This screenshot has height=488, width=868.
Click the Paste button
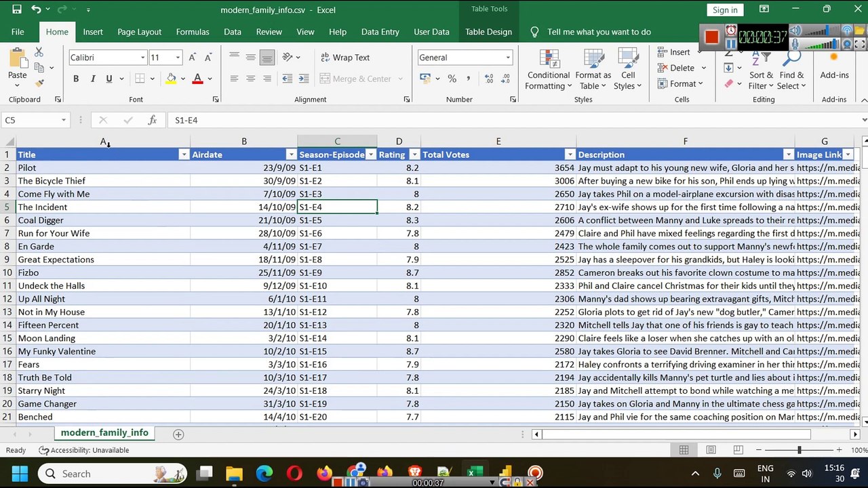click(x=18, y=66)
